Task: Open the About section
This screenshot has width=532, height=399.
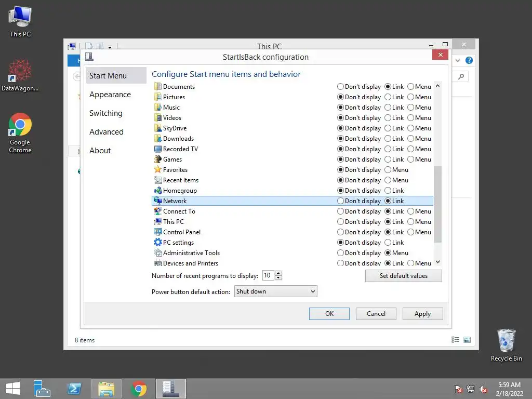Action: [x=100, y=150]
